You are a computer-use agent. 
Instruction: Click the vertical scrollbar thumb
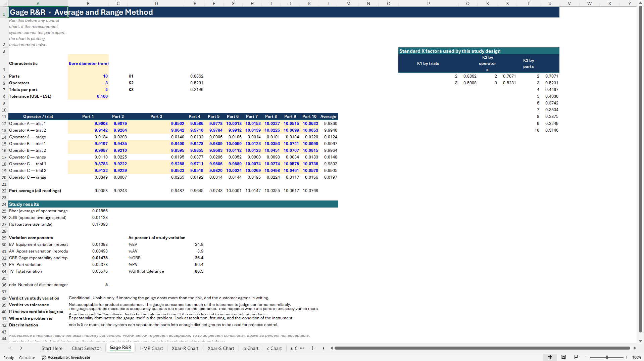[x=640, y=170]
